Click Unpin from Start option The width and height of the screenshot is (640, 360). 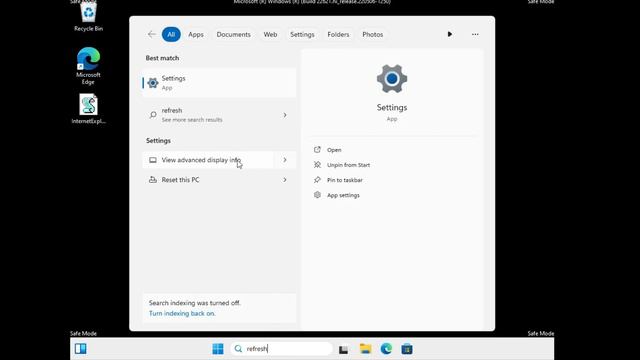point(348,165)
